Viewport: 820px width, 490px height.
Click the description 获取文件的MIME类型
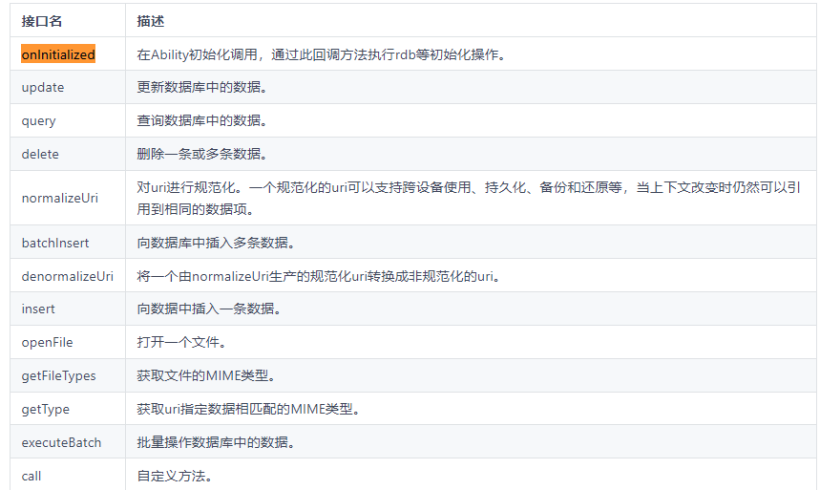pos(205,376)
